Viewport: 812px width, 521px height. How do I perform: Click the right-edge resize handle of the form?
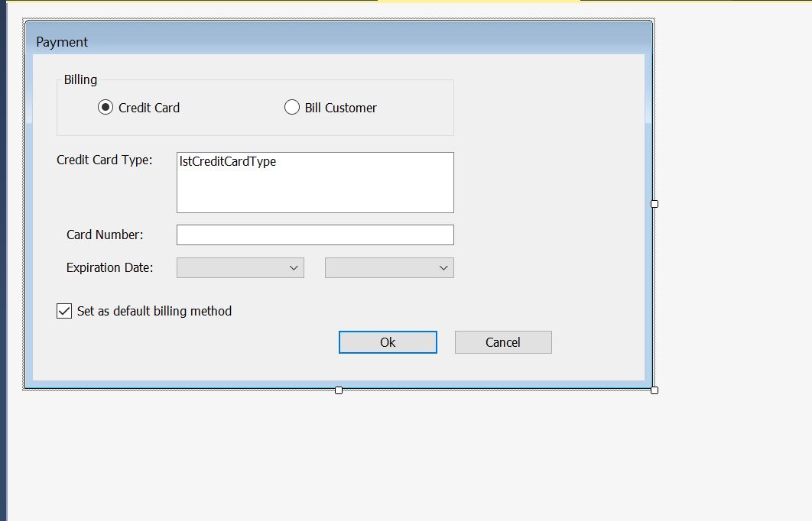(x=654, y=203)
